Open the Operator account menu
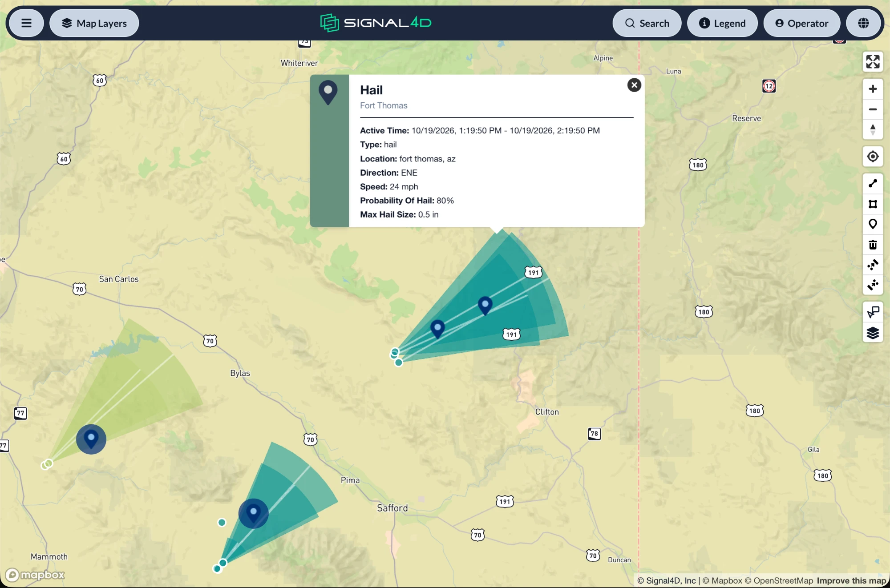 [x=801, y=23]
